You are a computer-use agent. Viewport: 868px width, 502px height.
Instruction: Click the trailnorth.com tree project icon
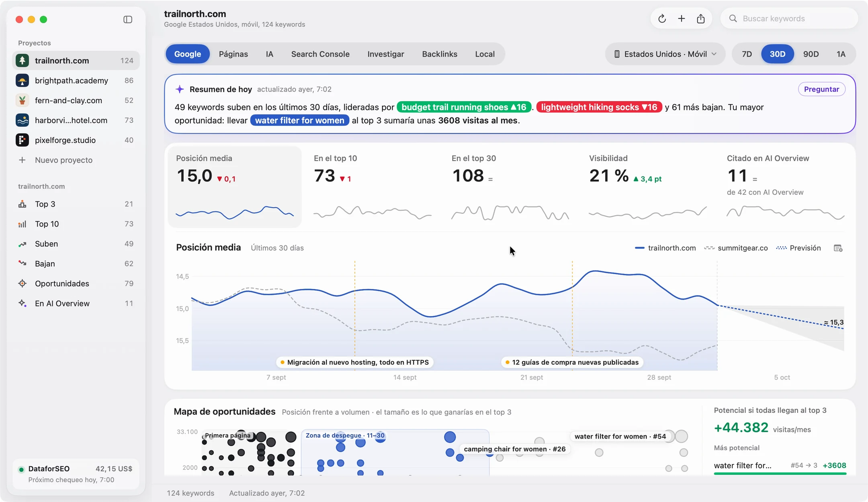[x=22, y=60]
